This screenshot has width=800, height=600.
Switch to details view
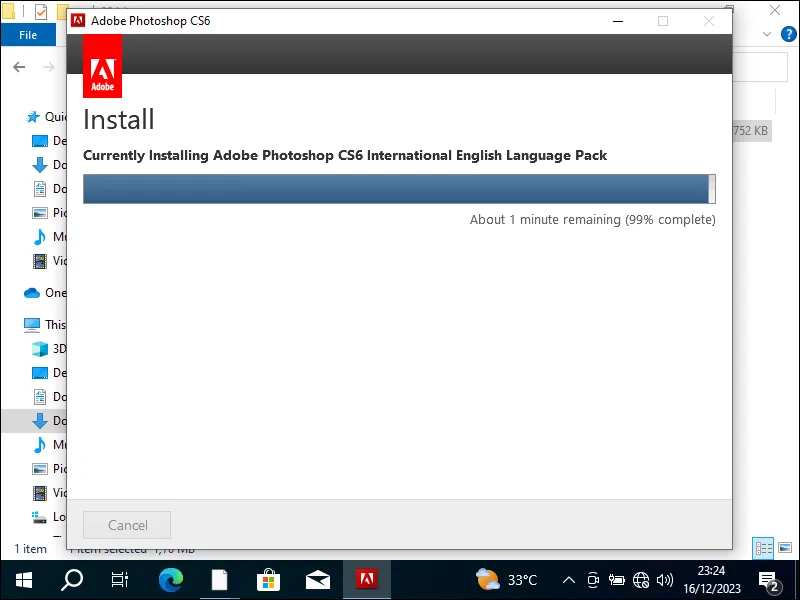[x=763, y=548]
